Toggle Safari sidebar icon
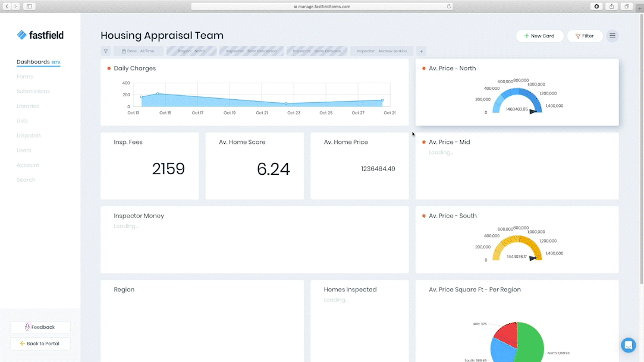Image resolution: width=644 pixels, height=362 pixels. click(29, 7)
